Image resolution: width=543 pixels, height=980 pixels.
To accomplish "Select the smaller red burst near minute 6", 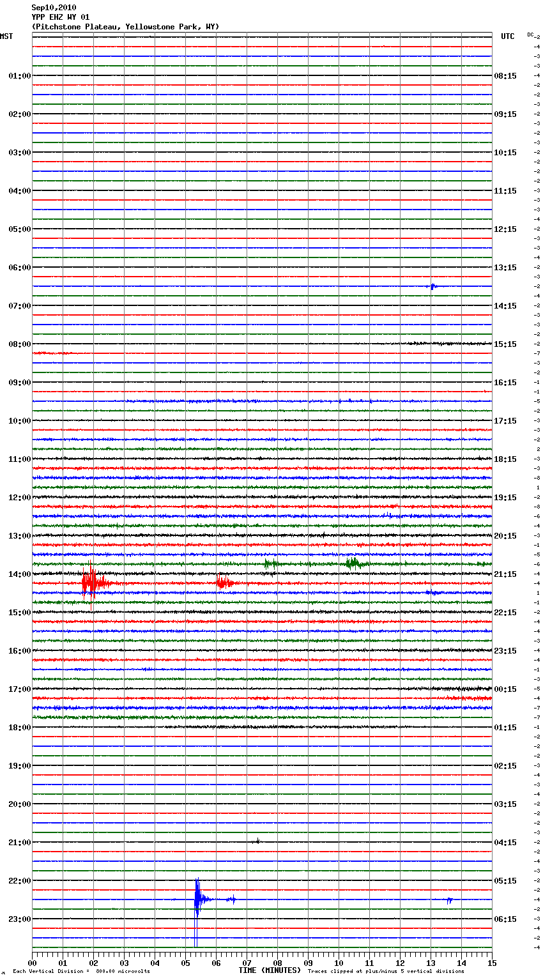I will click(222, 583).
